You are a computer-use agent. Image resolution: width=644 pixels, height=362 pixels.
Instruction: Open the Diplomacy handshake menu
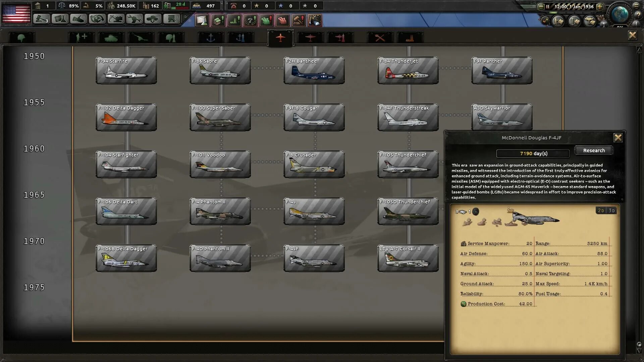pyautogui.click(x=78, y=19)
